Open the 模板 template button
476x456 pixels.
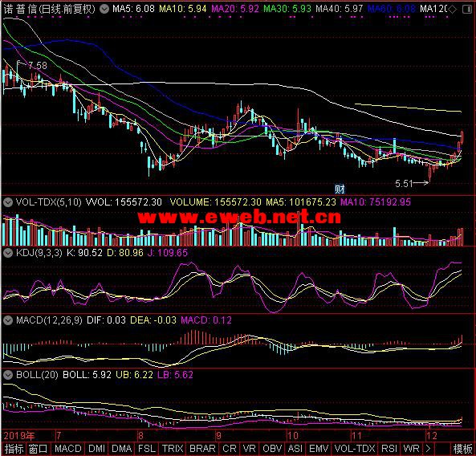462,449
